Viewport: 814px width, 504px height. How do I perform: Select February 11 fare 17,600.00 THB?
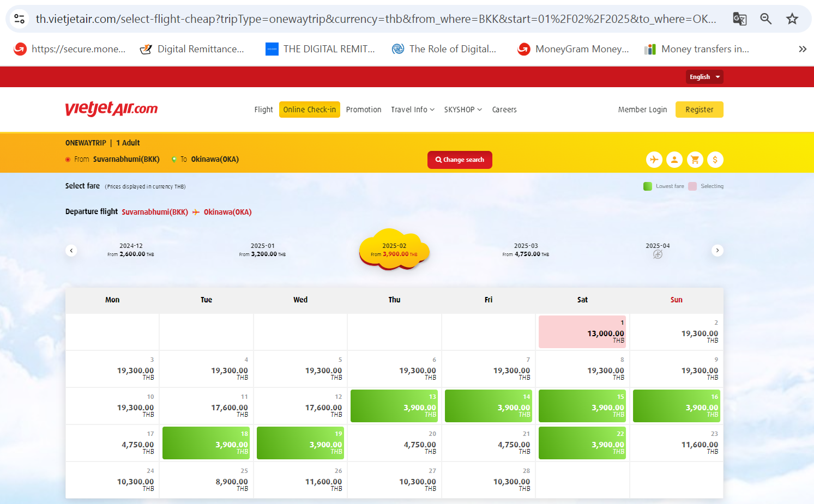(206, 406)
